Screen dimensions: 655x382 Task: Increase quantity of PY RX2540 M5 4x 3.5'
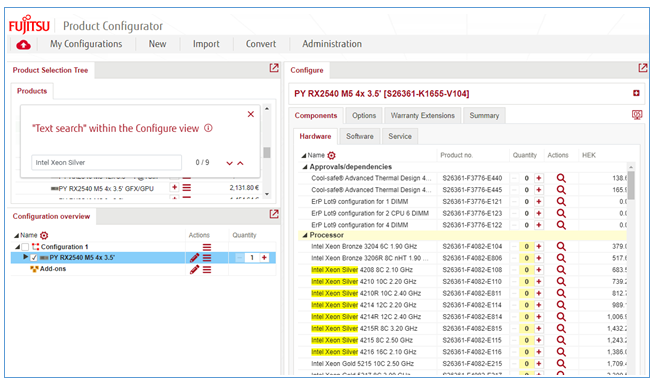264,257
